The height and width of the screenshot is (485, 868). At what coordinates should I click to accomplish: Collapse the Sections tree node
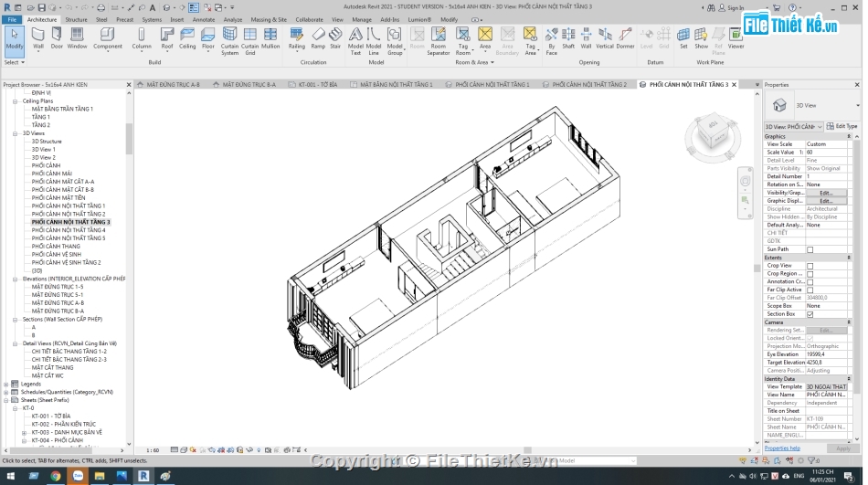click(x=15, y=320)
